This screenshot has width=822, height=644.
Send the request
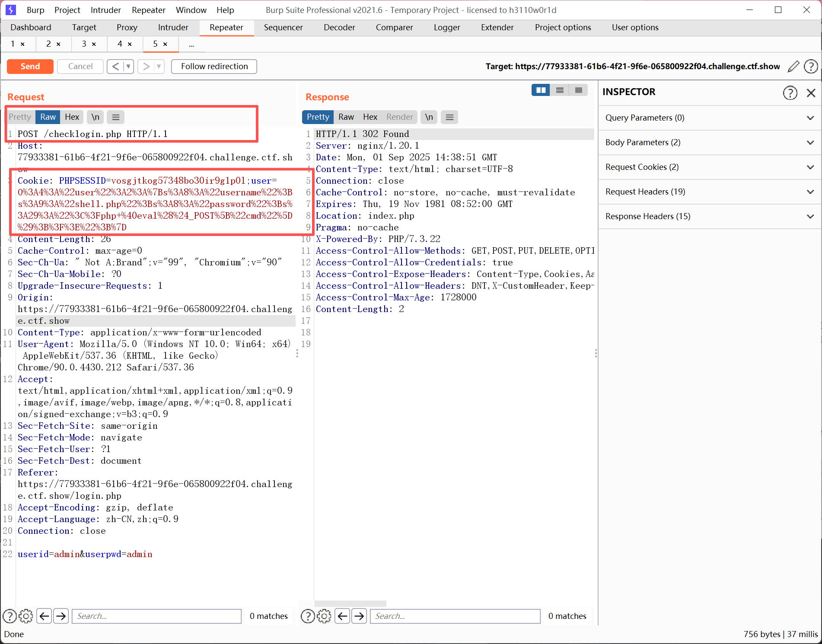[x=30, y=66]
